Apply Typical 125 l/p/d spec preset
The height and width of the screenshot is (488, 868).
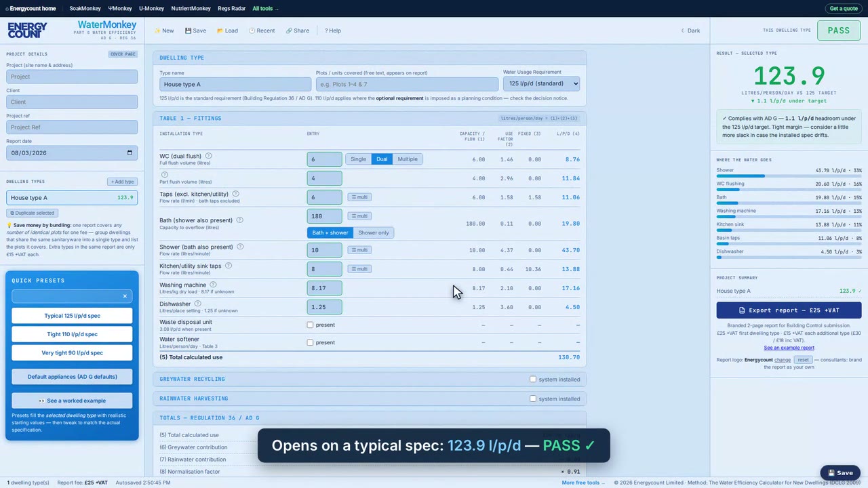click(x=72, y=316)
